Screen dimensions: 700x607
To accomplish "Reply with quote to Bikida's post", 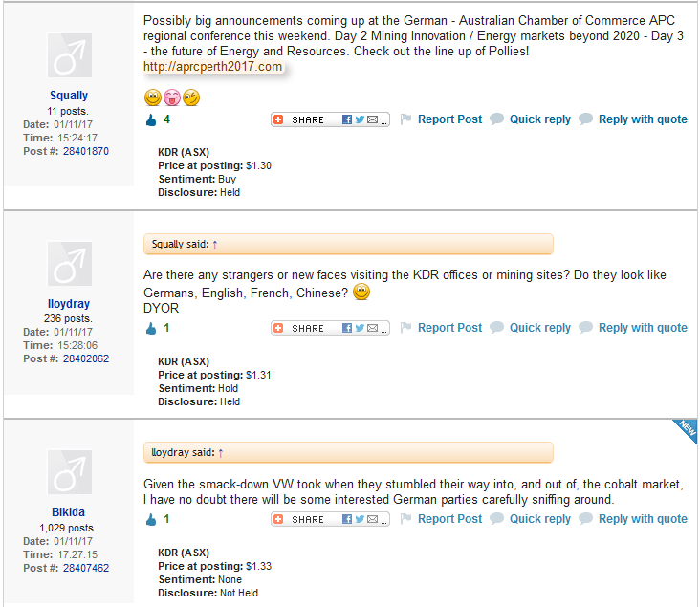I will (x=643, y=519).
